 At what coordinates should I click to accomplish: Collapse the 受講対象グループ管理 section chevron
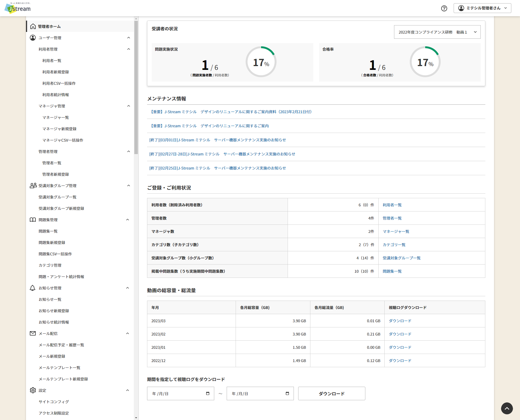coord(129,185)
